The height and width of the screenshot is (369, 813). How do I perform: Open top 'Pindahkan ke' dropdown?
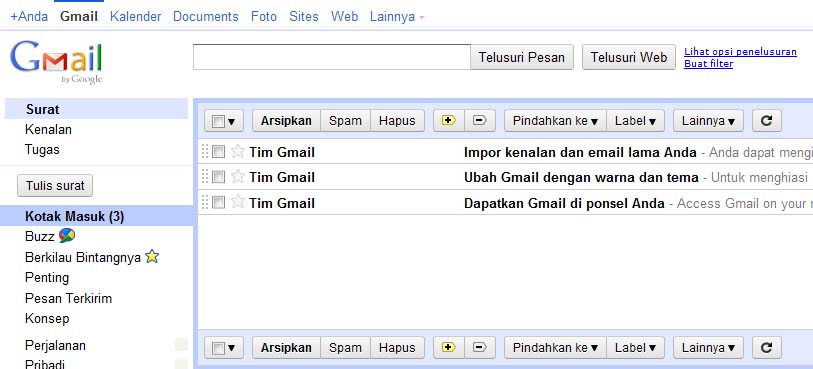(555, 121)
